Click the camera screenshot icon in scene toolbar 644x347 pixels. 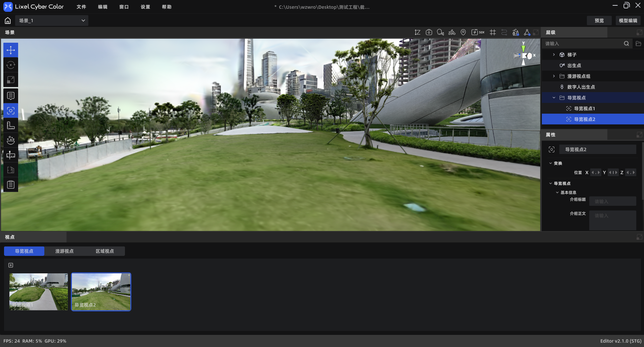[429, 32]
